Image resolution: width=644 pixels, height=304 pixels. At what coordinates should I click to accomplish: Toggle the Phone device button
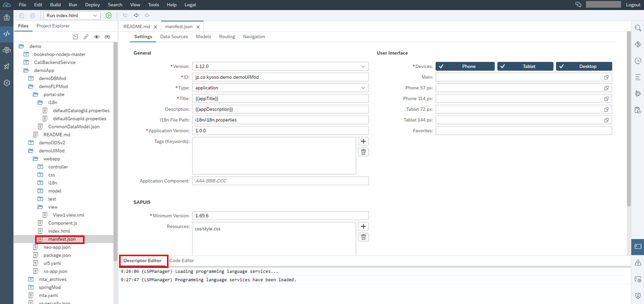[x=465, y=66]
